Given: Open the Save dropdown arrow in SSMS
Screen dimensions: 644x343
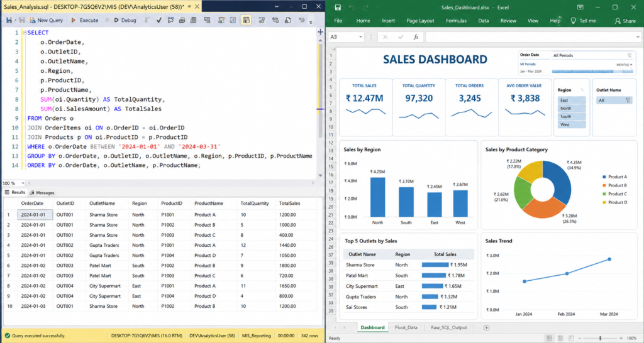Looking at the screenshot, I should pos(15,20).
